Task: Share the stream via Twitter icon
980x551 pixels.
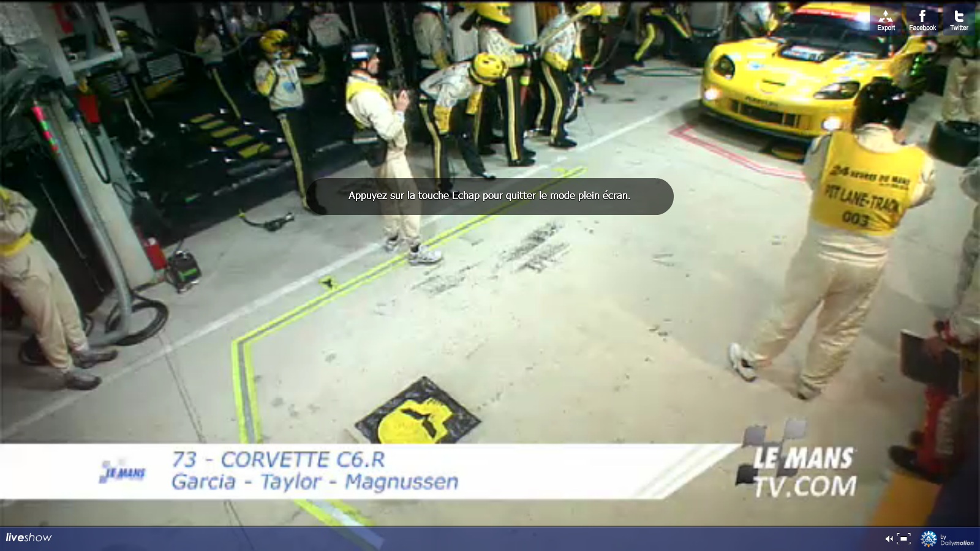Action: pos(959,19)
